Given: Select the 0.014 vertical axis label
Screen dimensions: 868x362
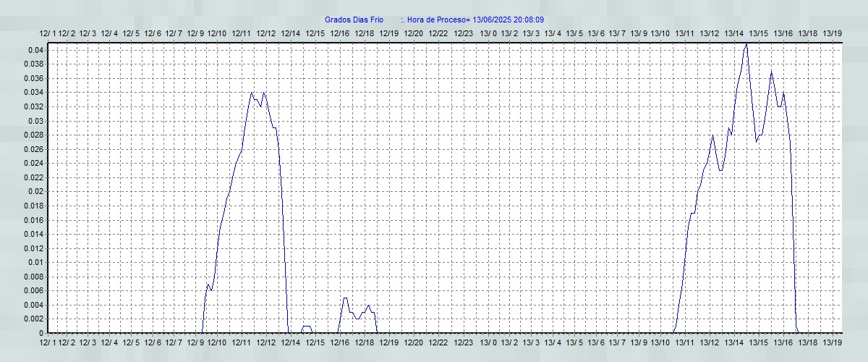Looking at the screenshot, I should click(33, 234).
